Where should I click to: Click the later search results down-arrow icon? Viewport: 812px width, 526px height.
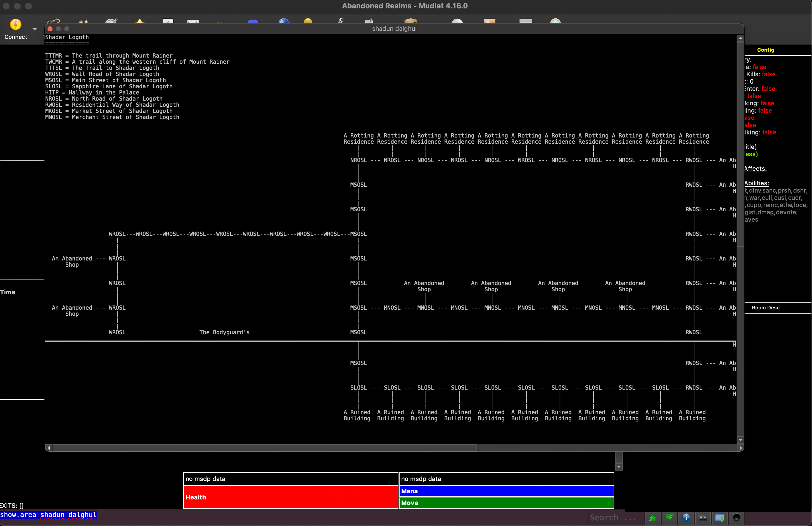pos(669,518)
